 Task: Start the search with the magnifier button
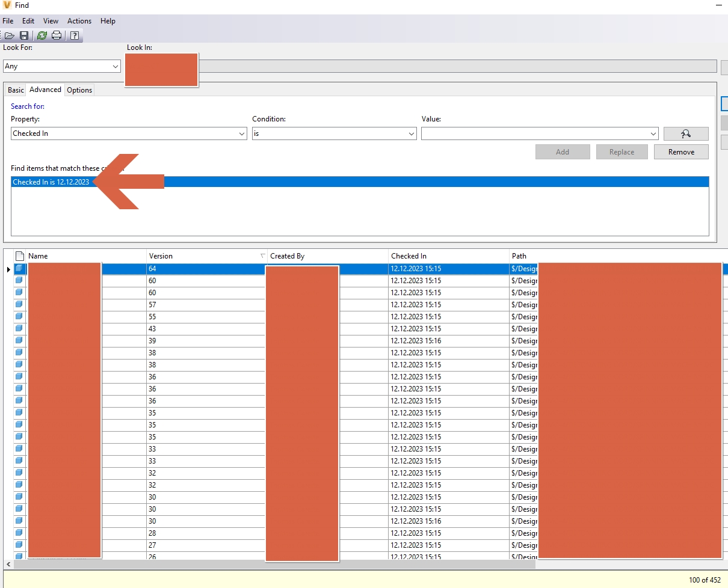coord(686,133)
